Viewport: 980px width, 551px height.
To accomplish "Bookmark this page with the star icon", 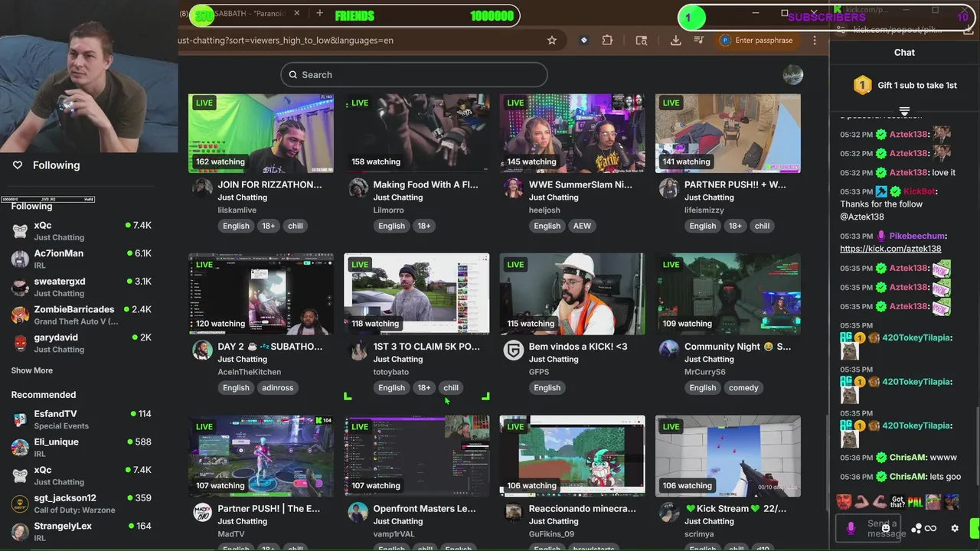I will [551, 41].
